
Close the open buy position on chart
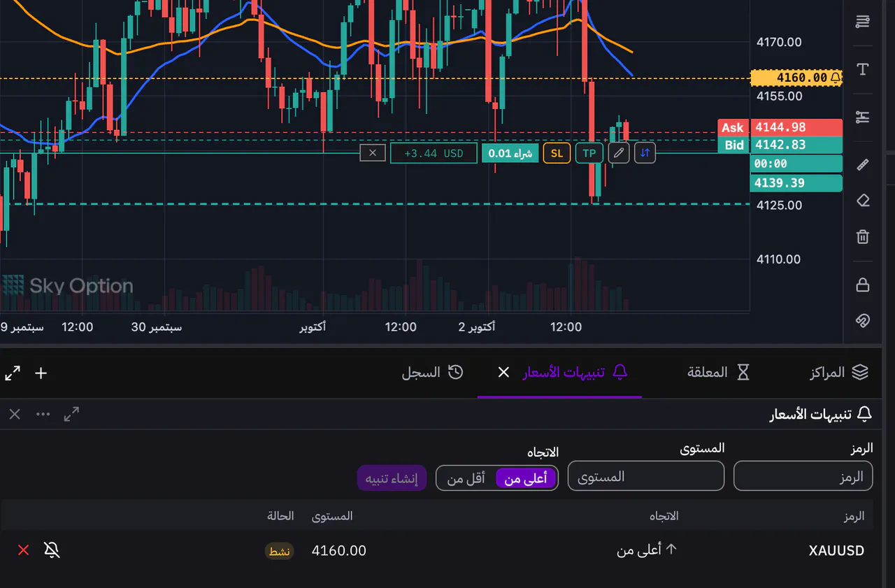click(x=373, y=152)
